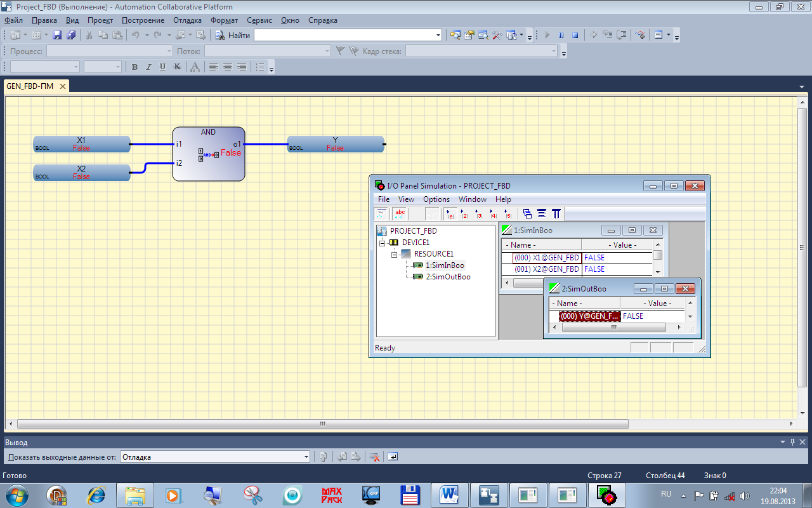The image size is (812, 508).
Task: Open the 'Показать выходные данные от' dropdown
Action: click(x=306, y=457)
